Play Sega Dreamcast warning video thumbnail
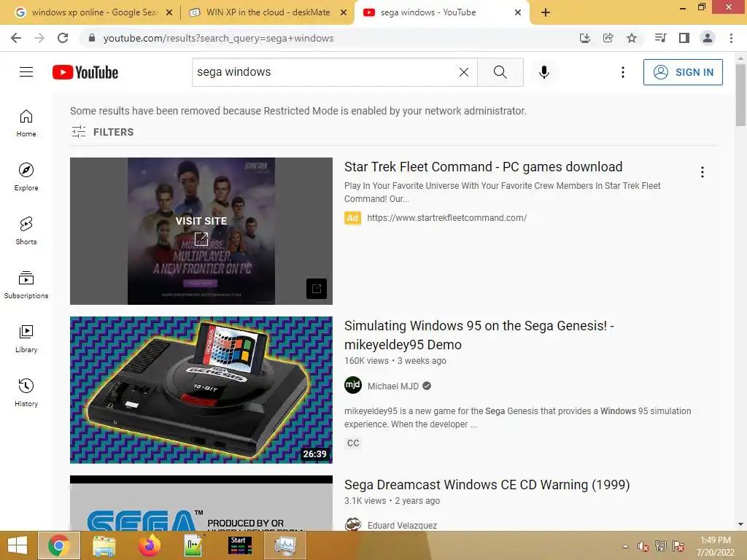Viewport: 747px width, 560px height. pyautogui.click(x=201, y=503)
